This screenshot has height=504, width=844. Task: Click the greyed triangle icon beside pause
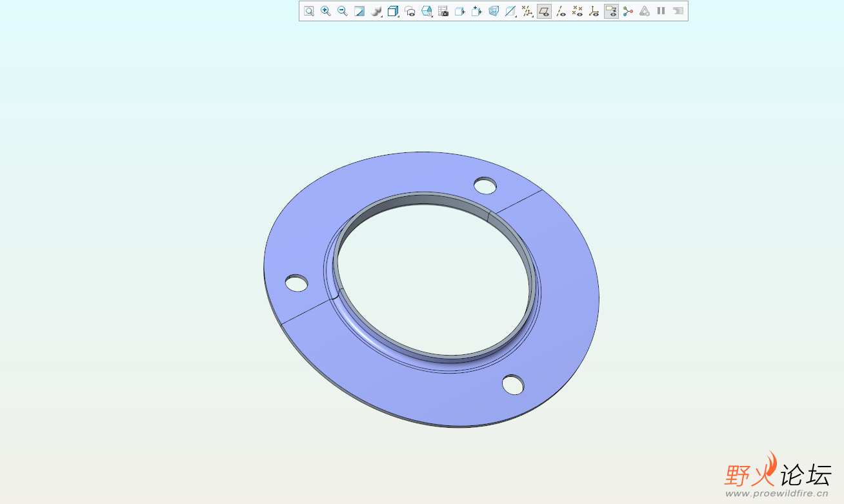point(645,11)
